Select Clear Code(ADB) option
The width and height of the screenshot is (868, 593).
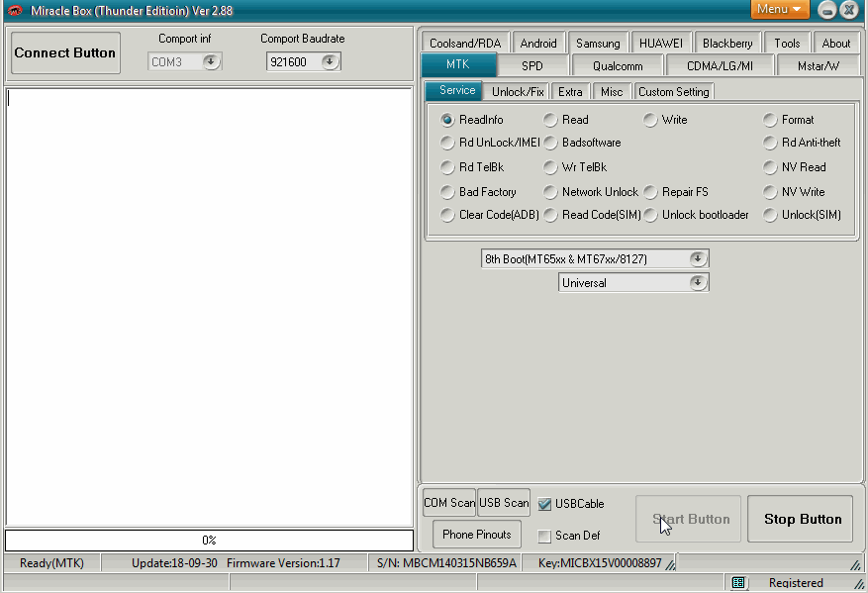click(447, 215)
